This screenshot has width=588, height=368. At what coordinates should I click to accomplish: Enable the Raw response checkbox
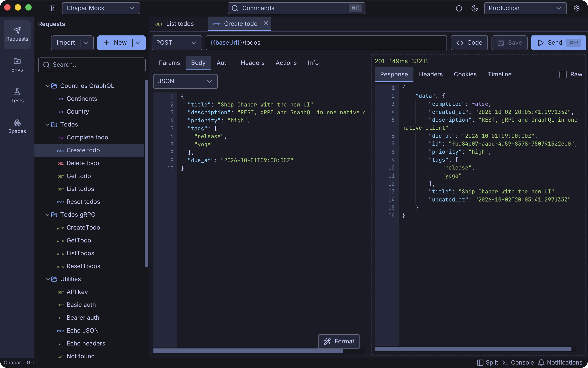(563, 75)
